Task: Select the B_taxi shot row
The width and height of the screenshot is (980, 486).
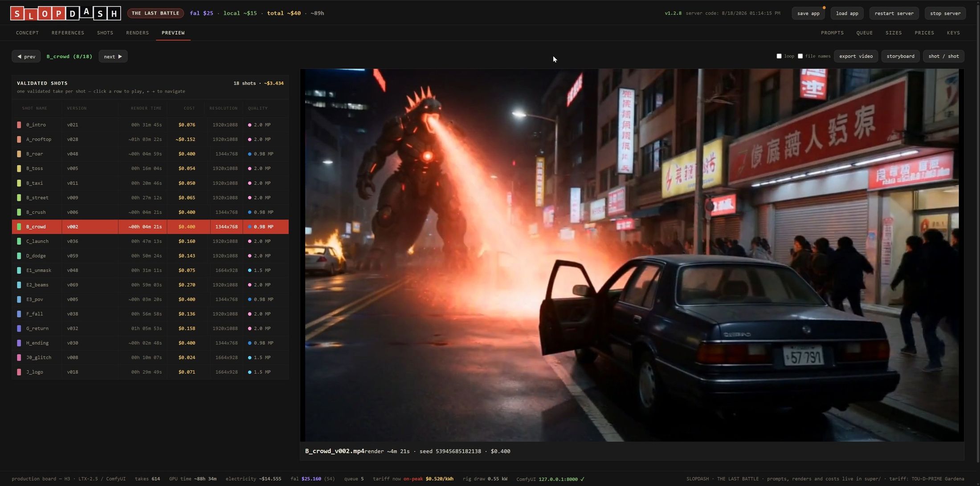Action: (150, 183)
